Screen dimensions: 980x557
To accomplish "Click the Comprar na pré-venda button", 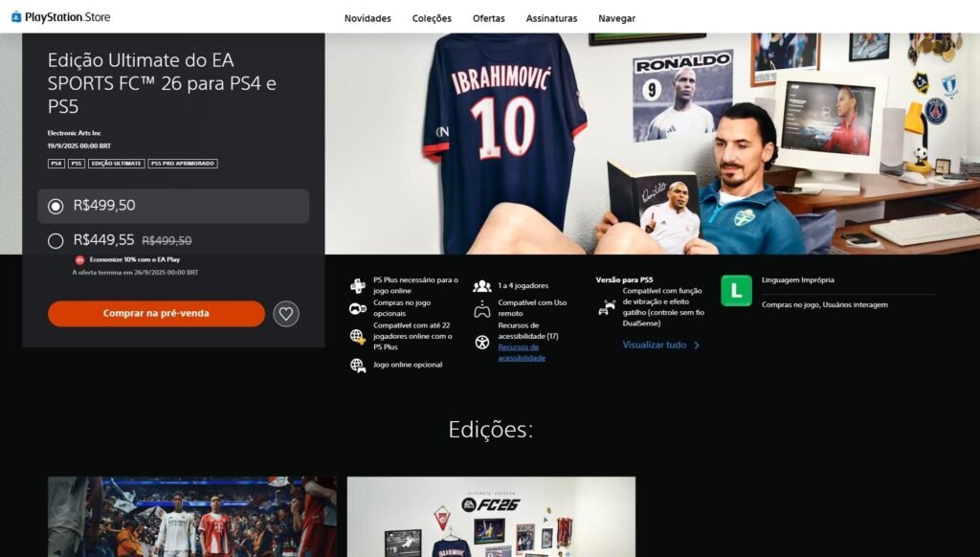I will click(156, 314).
